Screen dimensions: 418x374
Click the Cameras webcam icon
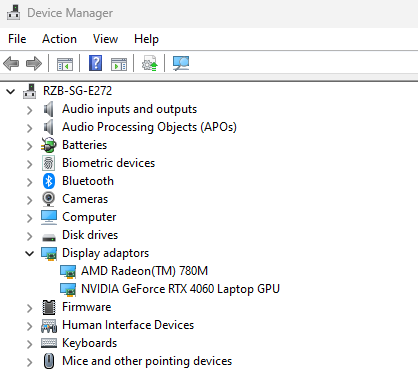pyautogui.click(x=49, y=199)
